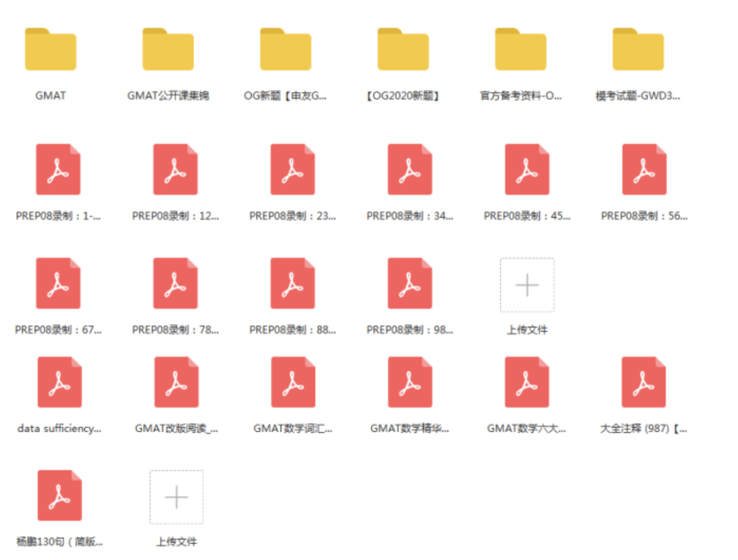Click the file name PREP08录制：12...
The image size is (738, 560).
point(175,216)
